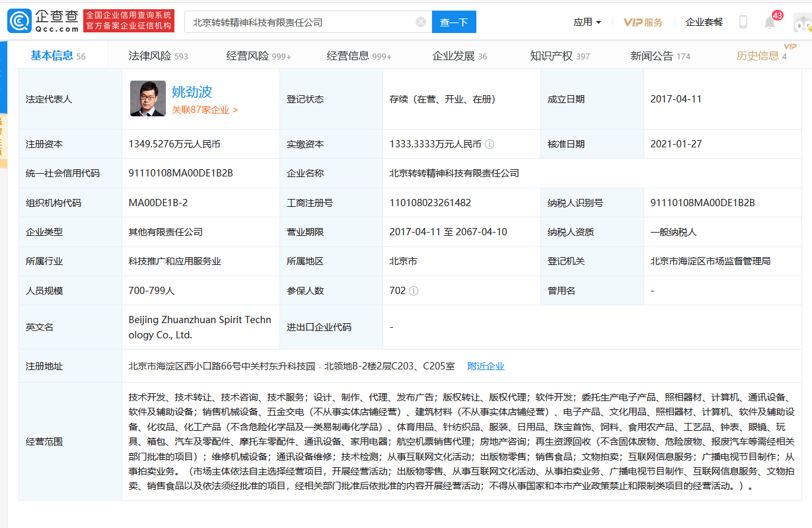Click the 纳税人识别号 label
Image resolution: width=812 pixels, height=528 pixels.
click(x=575, y=203)
